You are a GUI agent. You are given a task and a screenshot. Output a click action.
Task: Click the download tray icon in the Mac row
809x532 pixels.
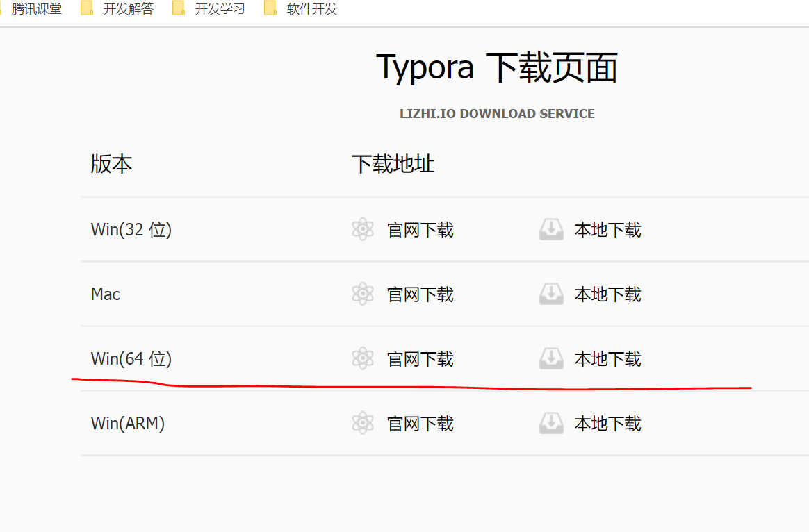pos(551,294)
